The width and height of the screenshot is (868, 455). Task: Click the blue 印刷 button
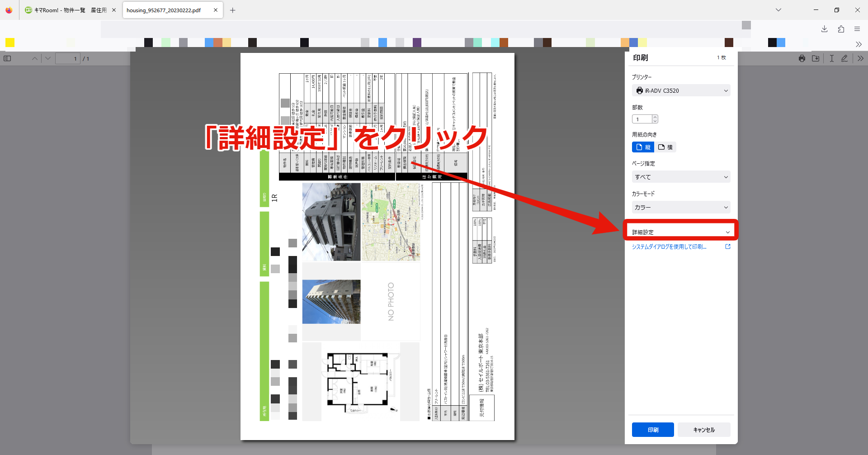pyautogui.click(x=653, y=430)
